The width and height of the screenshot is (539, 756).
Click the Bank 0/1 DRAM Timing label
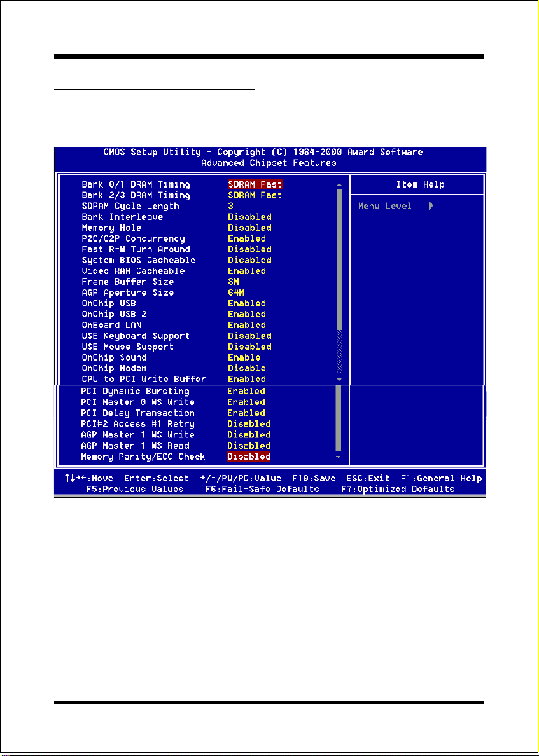click(136, 184)
